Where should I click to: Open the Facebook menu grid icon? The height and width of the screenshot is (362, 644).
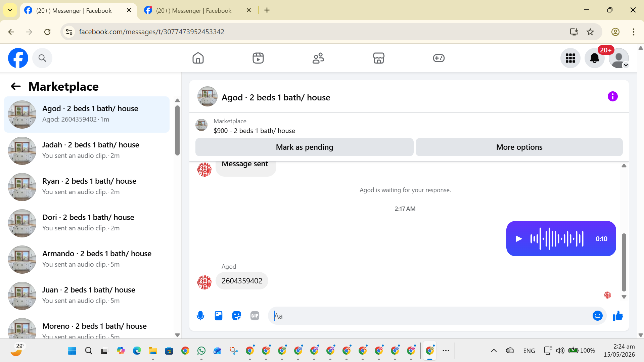(570, 58)
